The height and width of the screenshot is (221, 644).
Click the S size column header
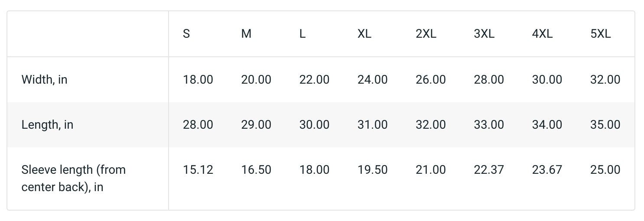pyautogui.click(x=186, y=34)
